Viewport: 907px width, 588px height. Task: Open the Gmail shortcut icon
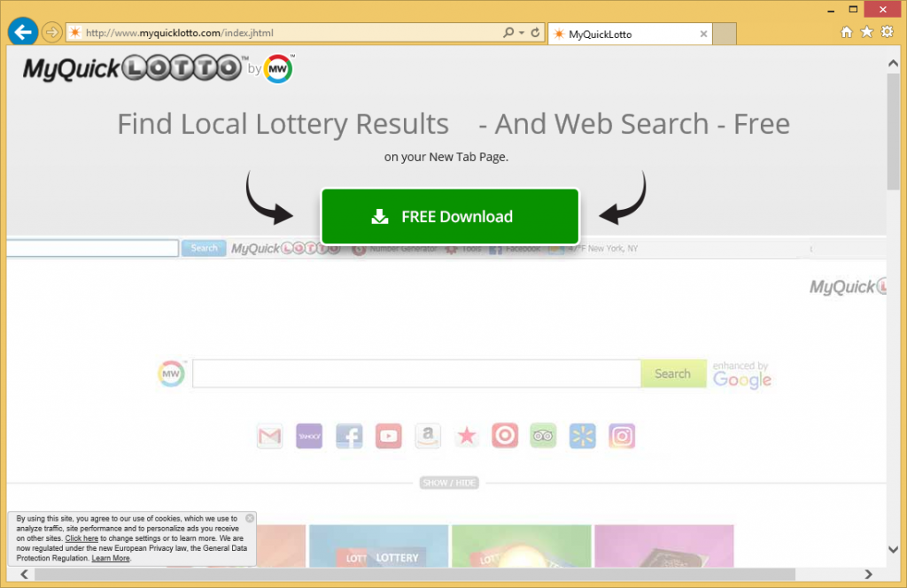[269, 436]
